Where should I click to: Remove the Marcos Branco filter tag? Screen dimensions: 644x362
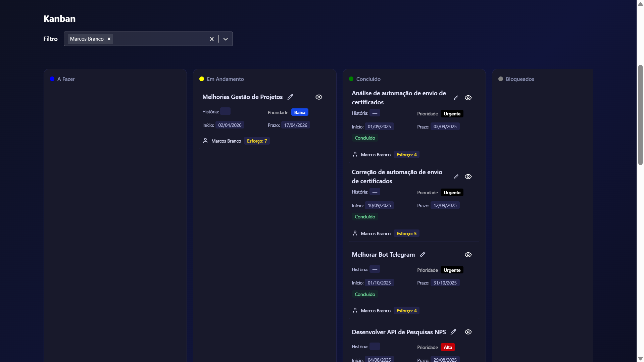[x=109, y=39]
